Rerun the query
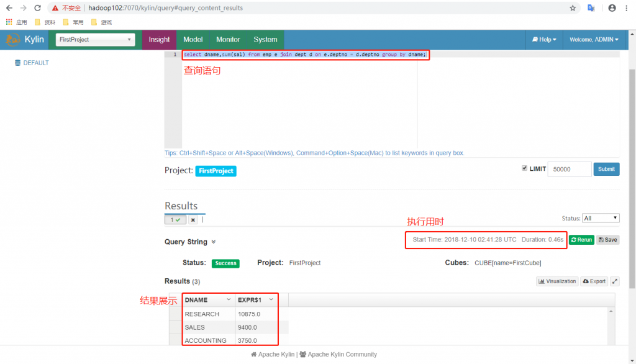The image size is (636, 364). [581, 240]
